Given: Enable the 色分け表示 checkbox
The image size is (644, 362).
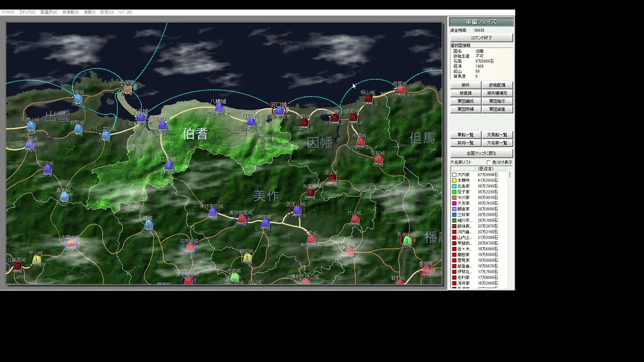Looking at the screenshot, I should click(x=488, y=162).
